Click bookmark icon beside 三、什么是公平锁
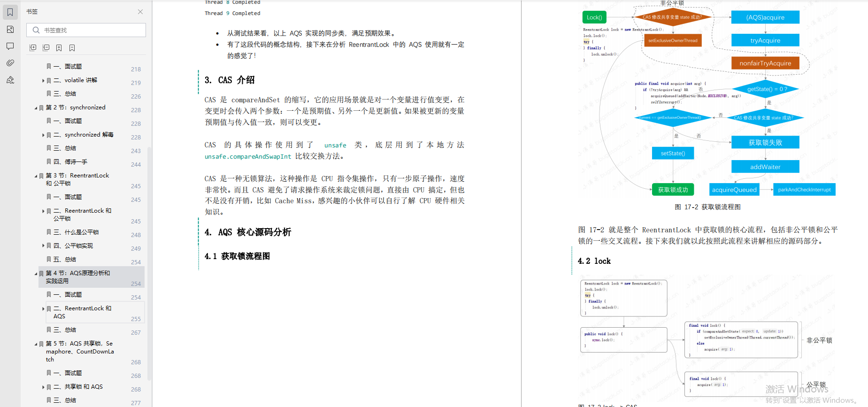 (49, 232)
